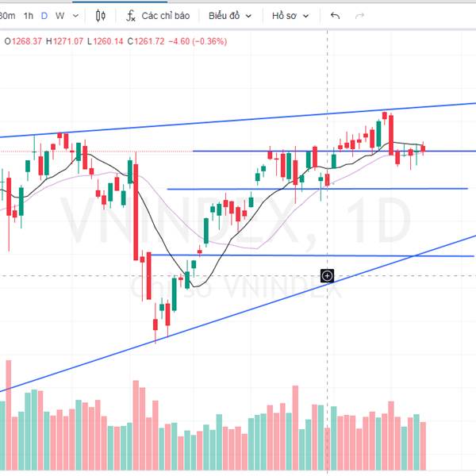Open the candlestick chart type icon
Image resolution: width=476 pixels, height=476 pixels.
[101, 15]
